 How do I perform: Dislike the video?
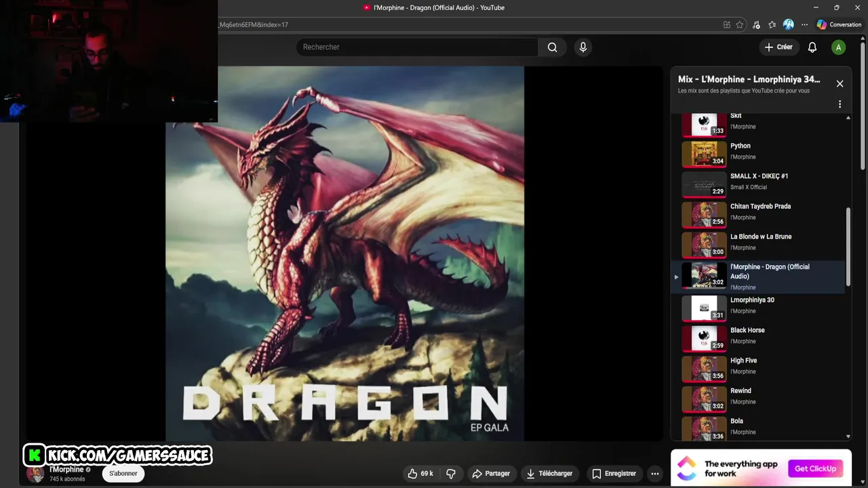(450, 474)
